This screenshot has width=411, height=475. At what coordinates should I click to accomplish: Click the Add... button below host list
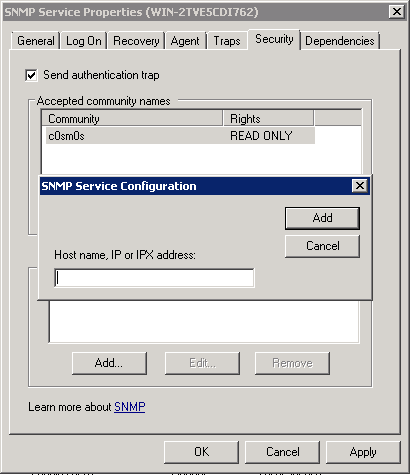click(109, 363)
